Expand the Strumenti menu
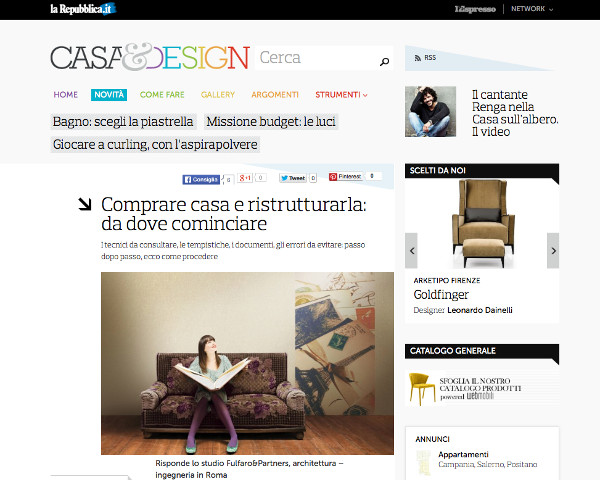The image size is (600, 480). (x=341, y=95)
